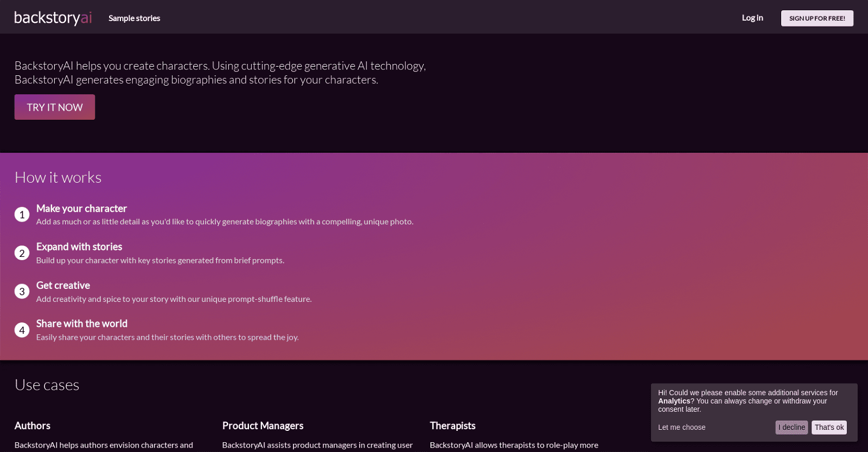
Task: Click the Log in link
Action: (x=752, y=18)
